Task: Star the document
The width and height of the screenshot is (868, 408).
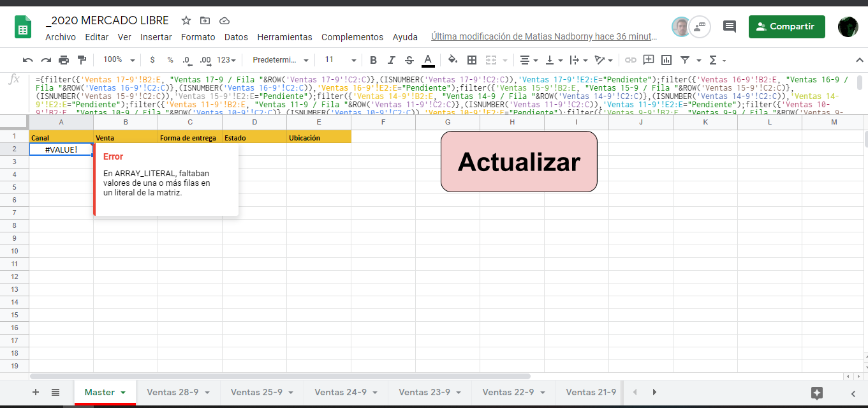Action: (186, 20)
